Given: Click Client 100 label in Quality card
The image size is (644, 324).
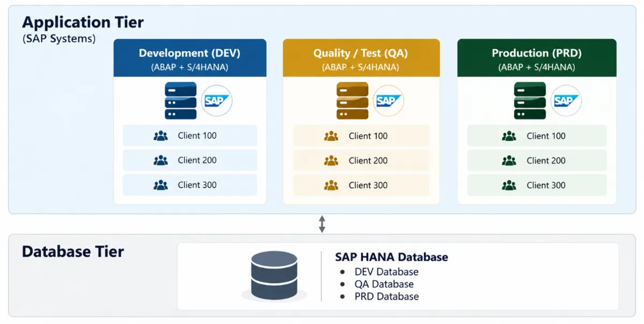Looking at the screenshot, I should (x=368, y=136).
